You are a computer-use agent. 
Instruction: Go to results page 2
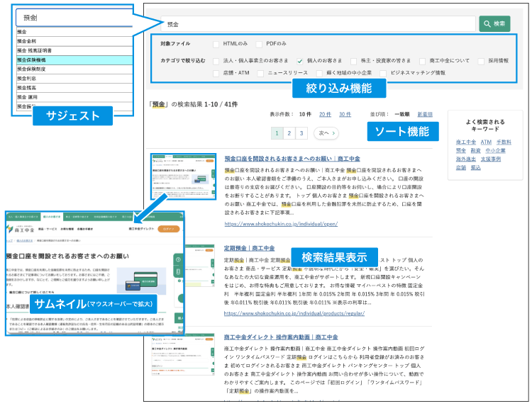(289, 133)
